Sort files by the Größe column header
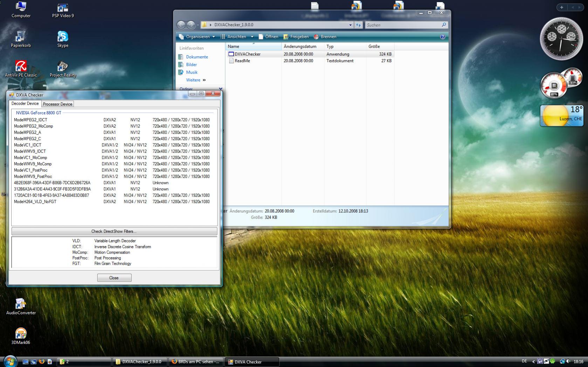The height and width of the screenshot is (367, 588). tap(380, 47)
